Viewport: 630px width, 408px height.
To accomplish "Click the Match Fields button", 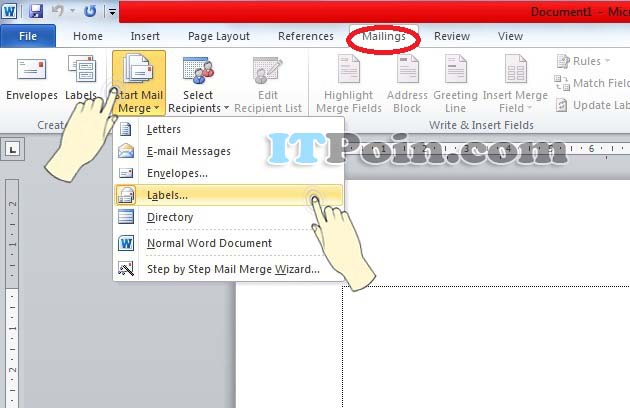I will tap(592, 83).
